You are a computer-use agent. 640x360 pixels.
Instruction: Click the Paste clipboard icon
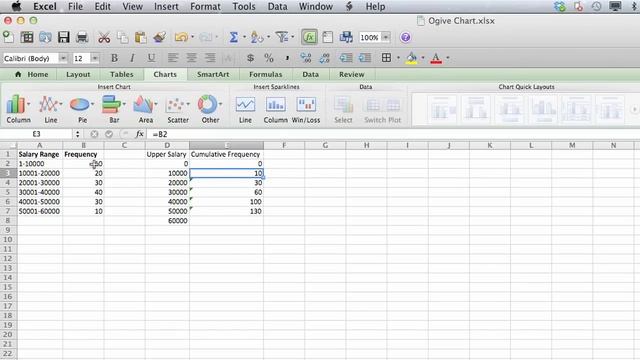point(140,38)
